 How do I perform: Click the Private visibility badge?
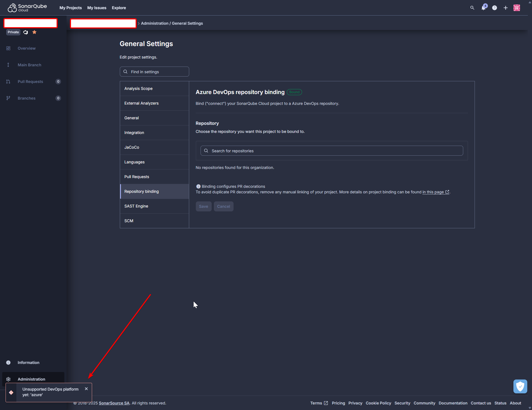[x=13, y=32]
